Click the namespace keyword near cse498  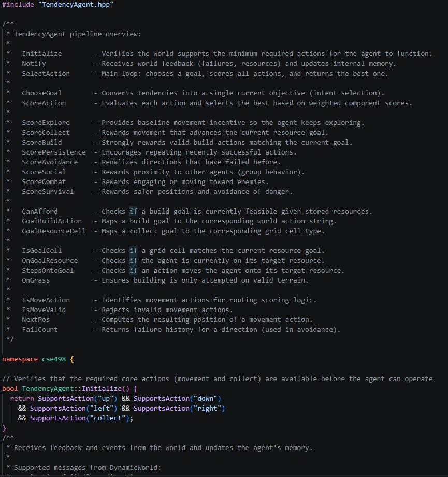20,359
